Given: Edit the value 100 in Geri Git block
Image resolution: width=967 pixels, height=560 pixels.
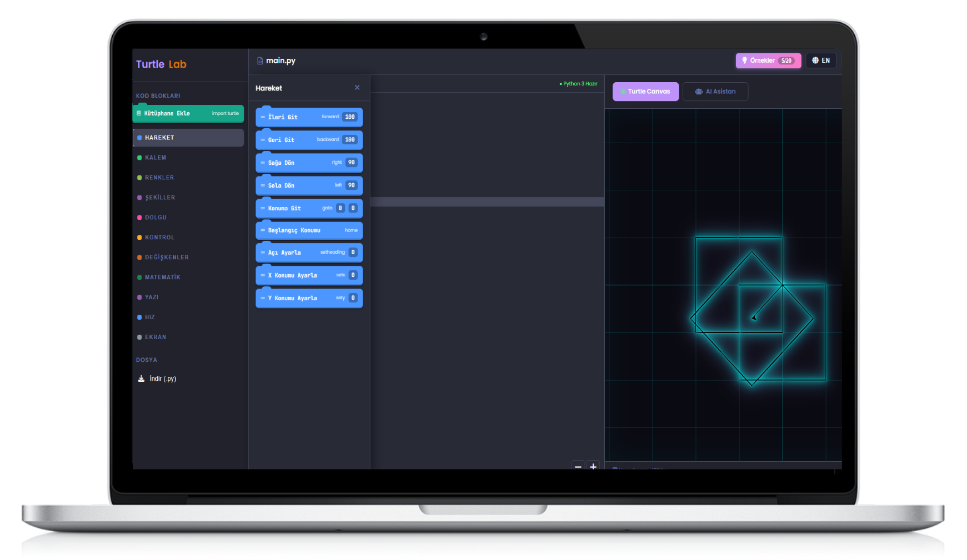Looking at the screenshot, I should pyautogui.click(x=350, y=140).
